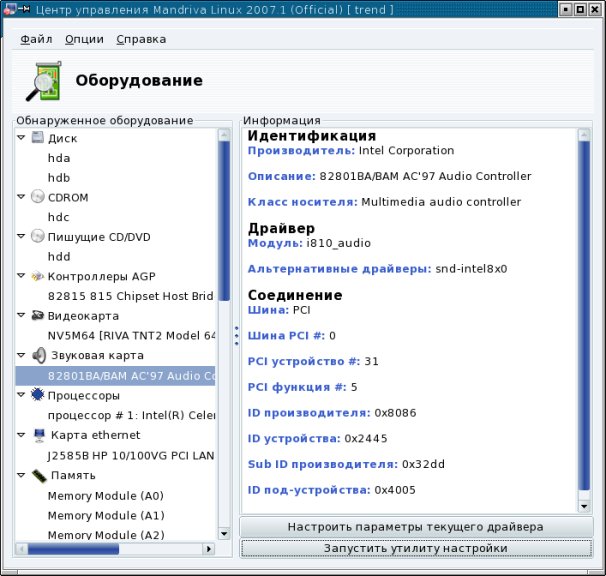Select NV5M64 RIVA TNT2 video card entry
Image resolution: width=606 pixels, height=576 pixels.
(131, 336)
